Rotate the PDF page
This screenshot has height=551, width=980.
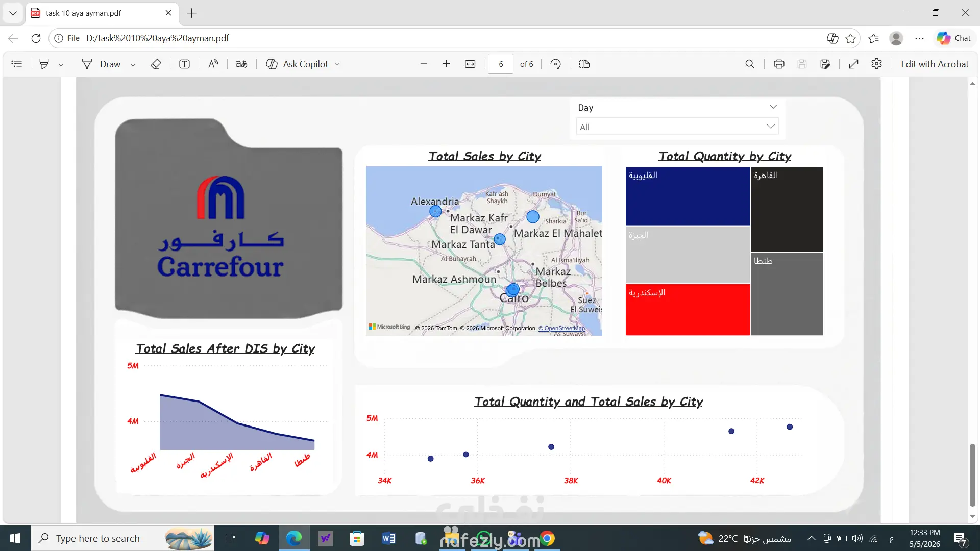[556, 64]
